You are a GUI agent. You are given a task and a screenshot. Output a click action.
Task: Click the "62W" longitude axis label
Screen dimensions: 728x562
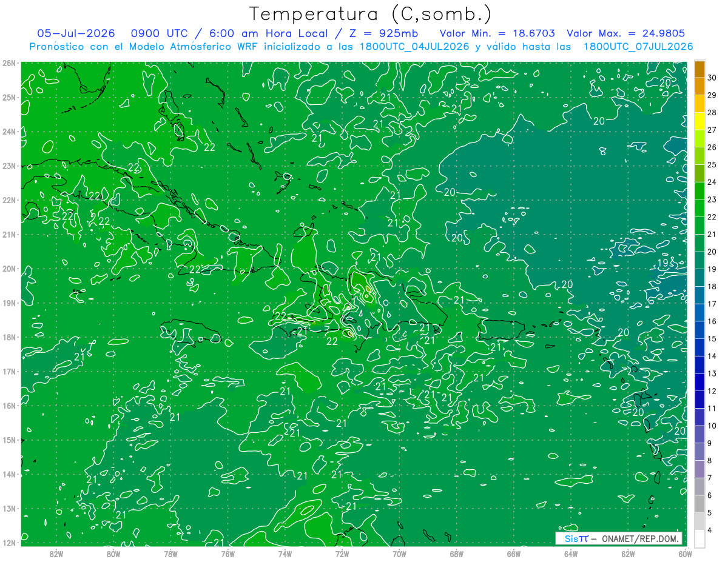coord(628,554)
